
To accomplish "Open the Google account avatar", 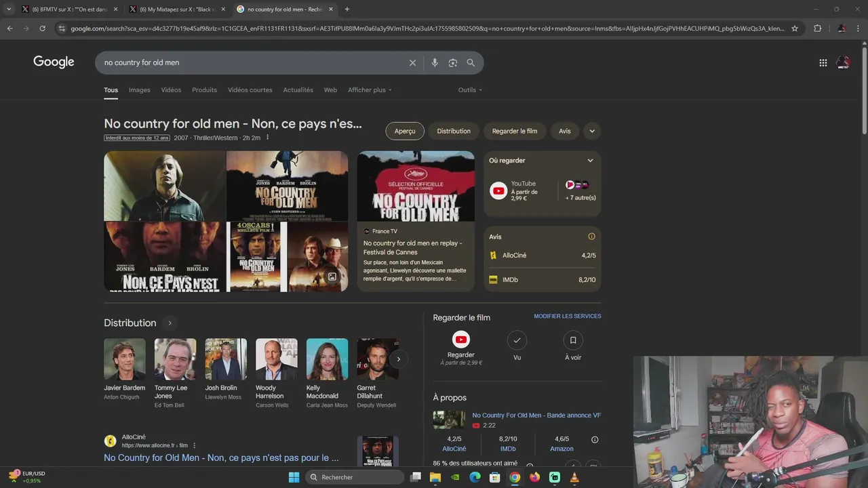I will click(x=843, y=62).
